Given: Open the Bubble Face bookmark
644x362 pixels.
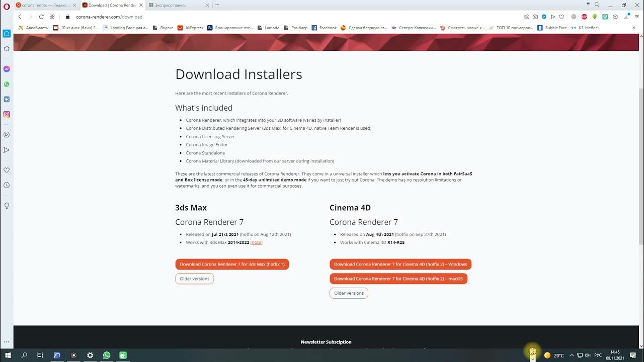Looking at the screenshot, I should (x=552, y=28).
